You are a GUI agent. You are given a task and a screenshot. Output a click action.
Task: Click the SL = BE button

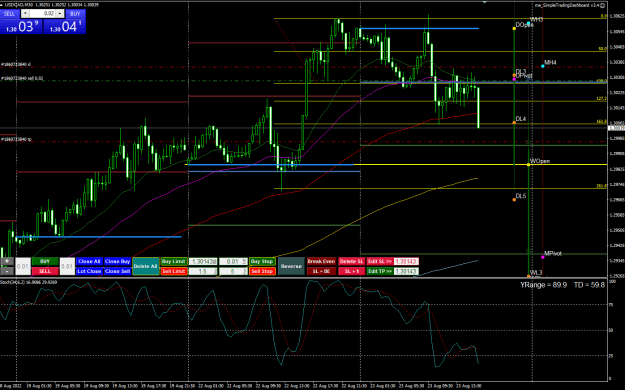pyautogui.click(x=321, y=271)
